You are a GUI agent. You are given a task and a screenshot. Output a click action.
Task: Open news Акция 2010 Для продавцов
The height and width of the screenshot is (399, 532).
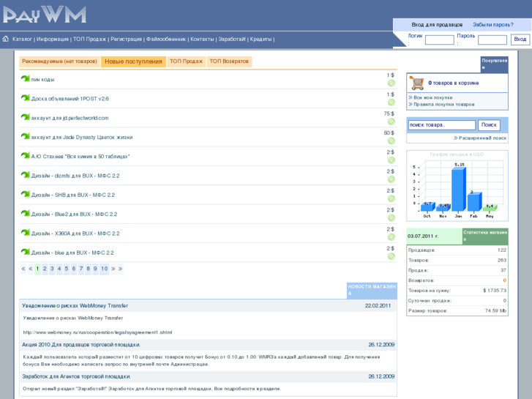[x=81, y=345]
